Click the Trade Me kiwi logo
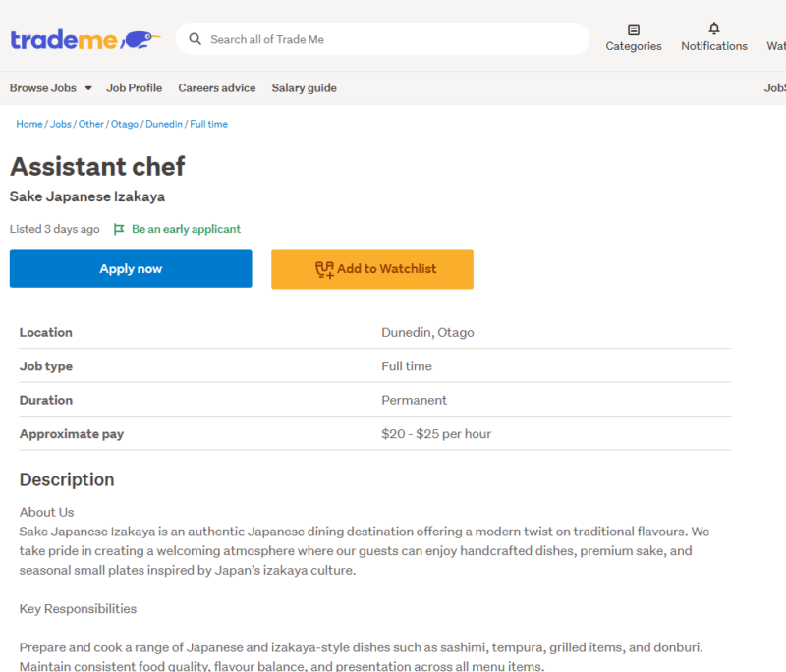 [84, 39]
